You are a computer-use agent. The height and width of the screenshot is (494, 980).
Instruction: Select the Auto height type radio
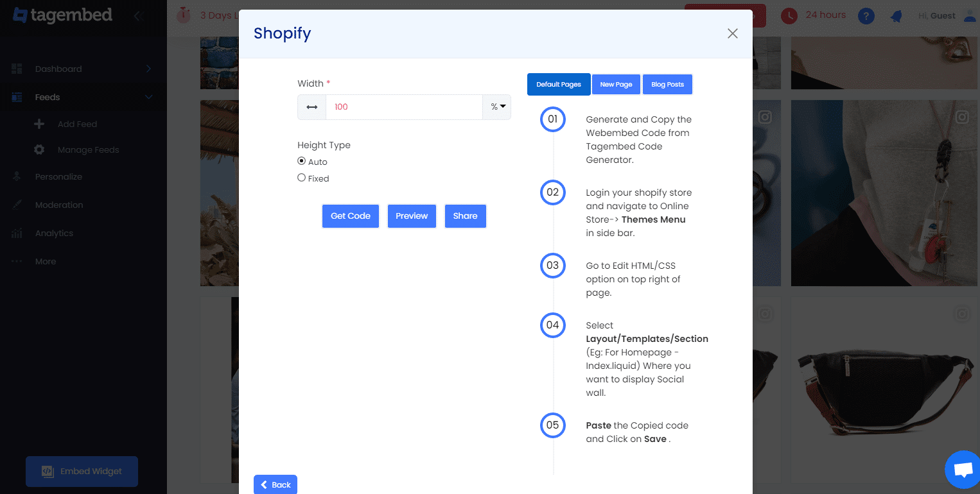point(301,161)
